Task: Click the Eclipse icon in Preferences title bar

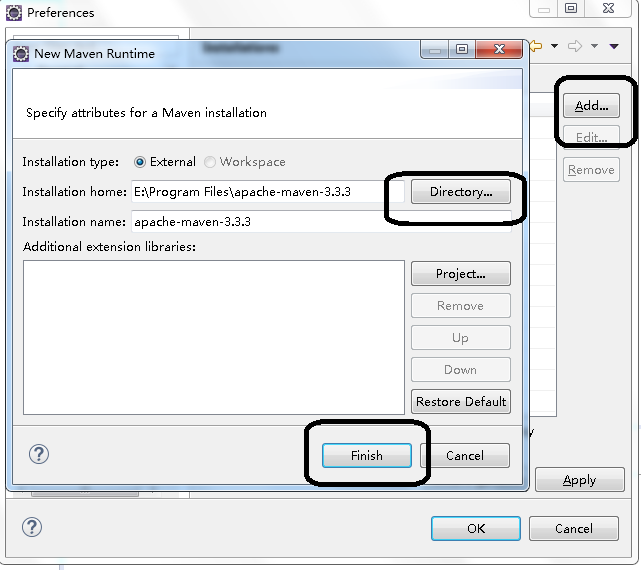Action: (x=14, y=13)
